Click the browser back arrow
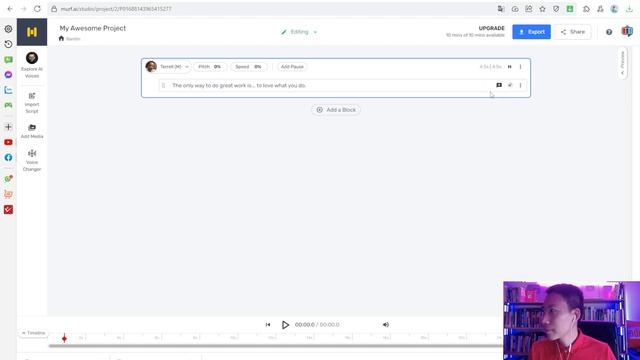The image size is (640, 360). pyautogui.click(x=10, y=9)
